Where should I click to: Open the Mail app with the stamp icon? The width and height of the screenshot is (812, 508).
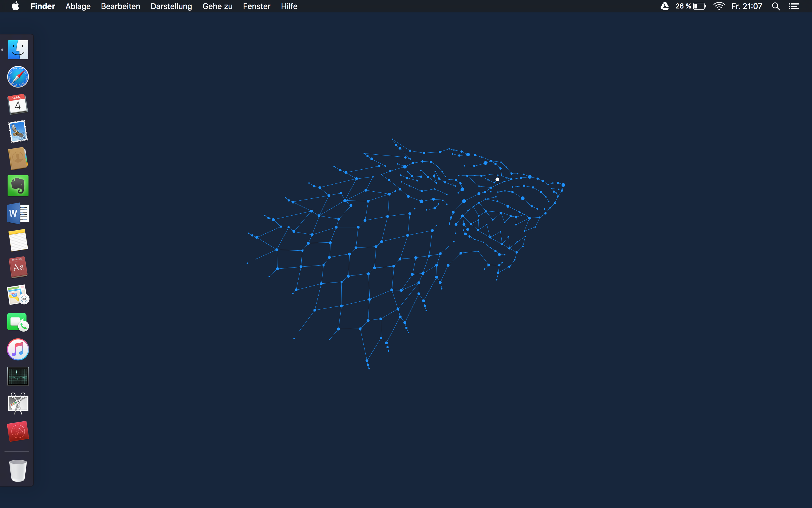18,131
